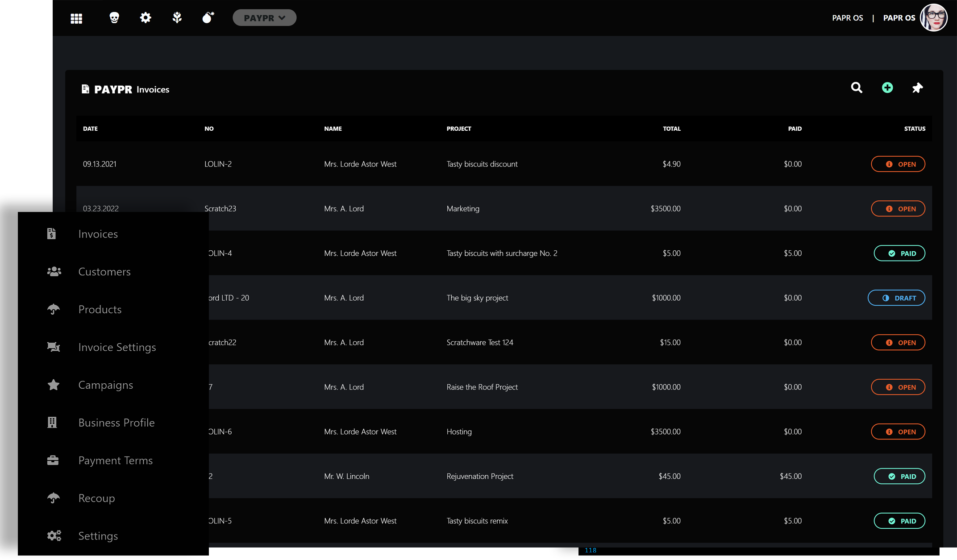Screen dimensions: 957x560
Task: Click PAID badge for Rejuvenation Project
Action: tap(899, 477)
